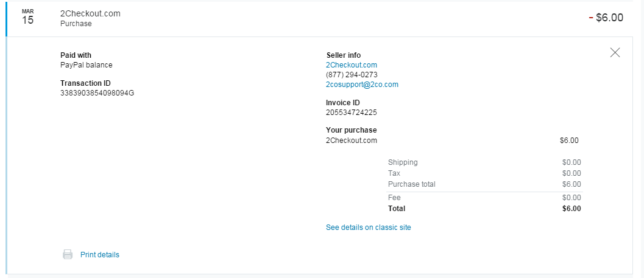The image size is (644, 278).
Task: Click the printer icon
Action: tap(68, 255)
